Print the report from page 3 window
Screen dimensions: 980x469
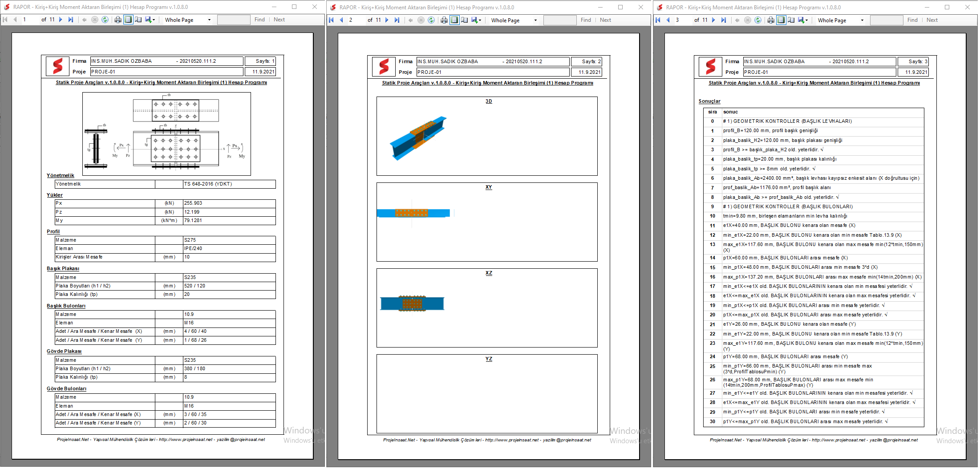pyautogui.click(x=771, y=20)
